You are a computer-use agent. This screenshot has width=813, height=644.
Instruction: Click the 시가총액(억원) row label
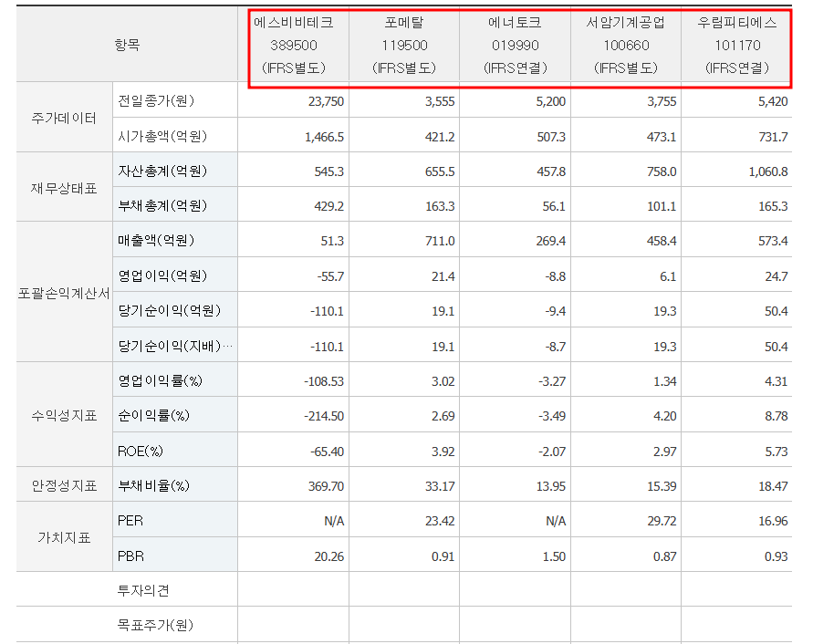(x=162, y=136)
